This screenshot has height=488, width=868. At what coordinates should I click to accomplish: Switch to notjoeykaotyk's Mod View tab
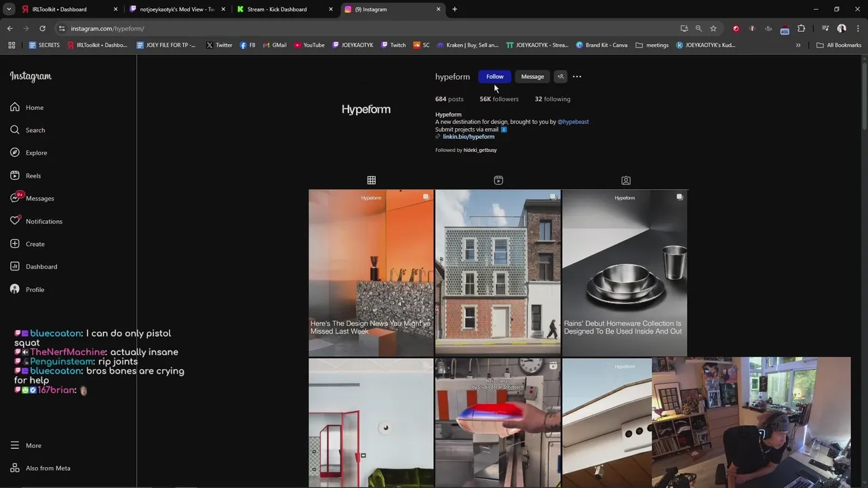point(176,9)
